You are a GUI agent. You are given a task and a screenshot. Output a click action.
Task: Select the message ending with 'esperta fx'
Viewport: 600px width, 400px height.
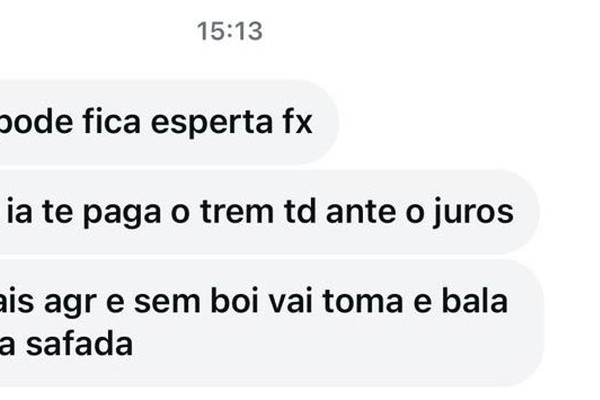click(x=169, y=122)
